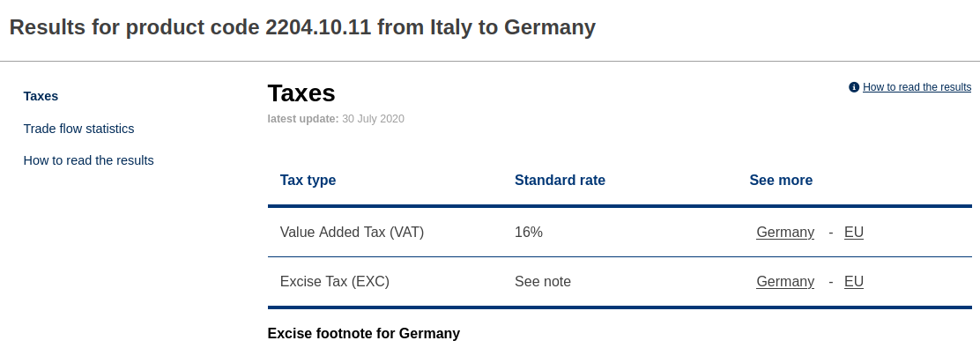Select the Excise Tax (EXC) row label
Image resolution: width=980 pixels, height=348 pixels.
click(334, 282)
